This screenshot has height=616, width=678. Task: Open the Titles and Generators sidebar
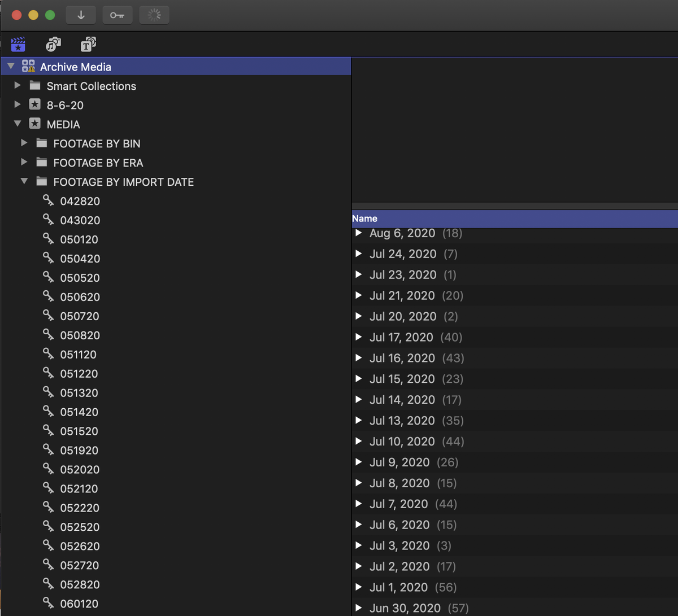(x=88, y=43)
